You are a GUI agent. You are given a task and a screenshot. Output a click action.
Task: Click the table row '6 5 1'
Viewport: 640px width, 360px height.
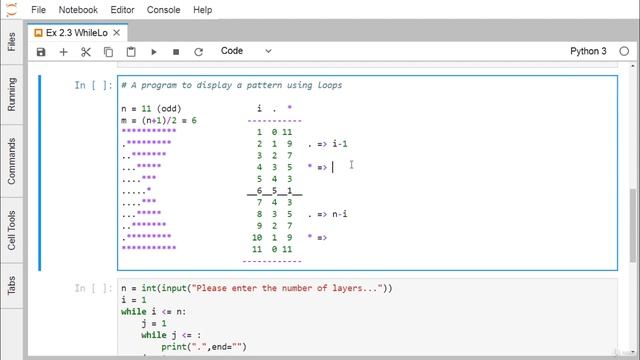pos(274,191)
